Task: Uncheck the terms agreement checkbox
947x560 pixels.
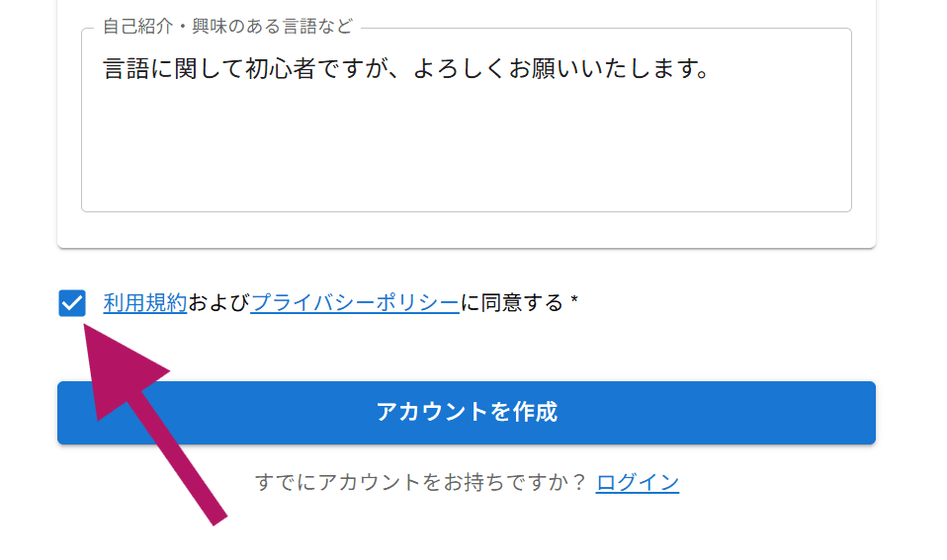Action: click(72, 303)
